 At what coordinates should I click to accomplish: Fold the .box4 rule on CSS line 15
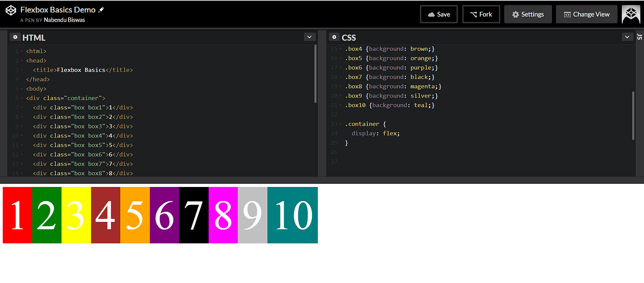[x=340, y=49]
